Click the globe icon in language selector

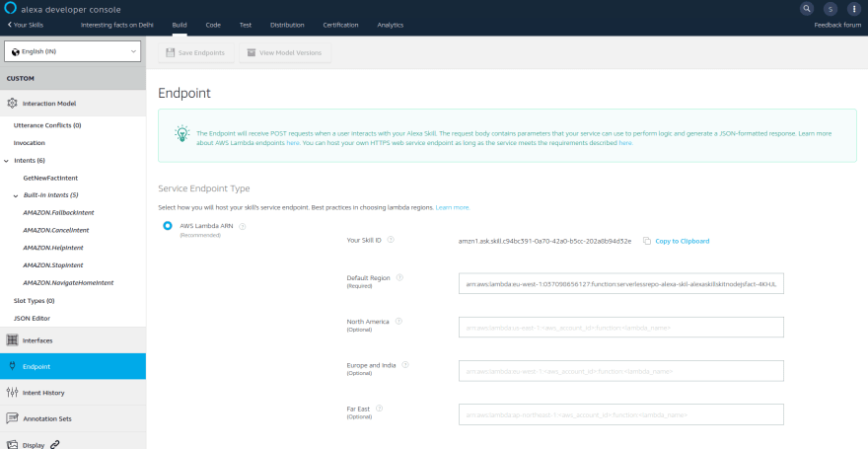click(16, 51)
